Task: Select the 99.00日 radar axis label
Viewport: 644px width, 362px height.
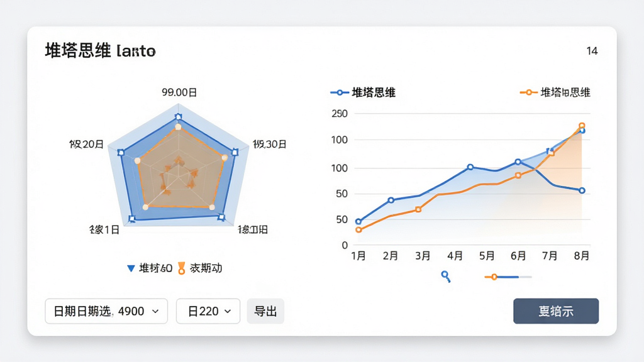Action: 179,92
